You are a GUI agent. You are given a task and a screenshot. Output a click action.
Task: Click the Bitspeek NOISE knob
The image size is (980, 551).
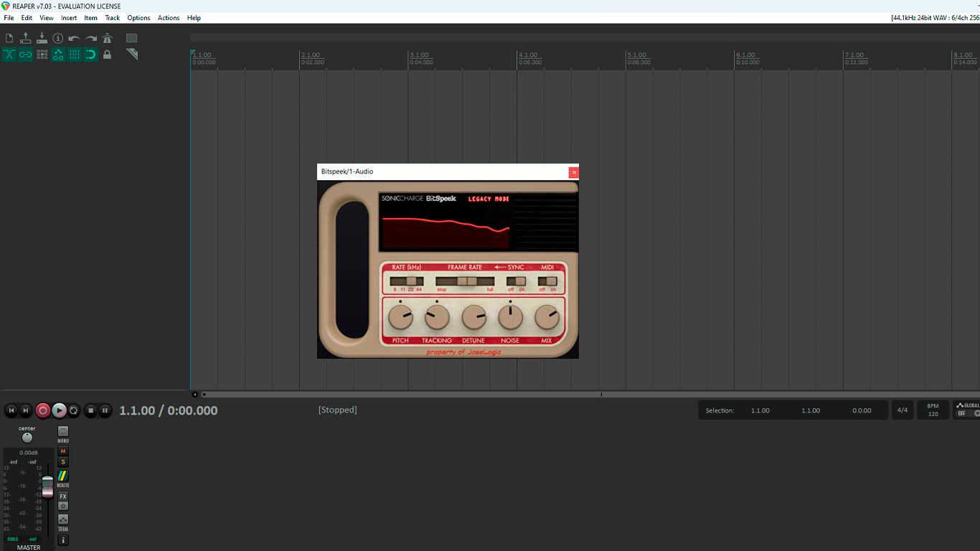click(510, 317)
